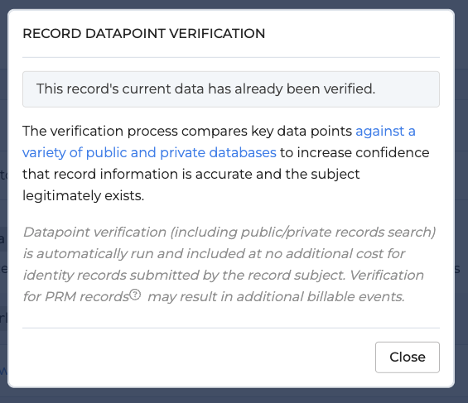Click the "legitimately exists." text
The width and height of the screenshot is (468, 403).
[83, 195]
